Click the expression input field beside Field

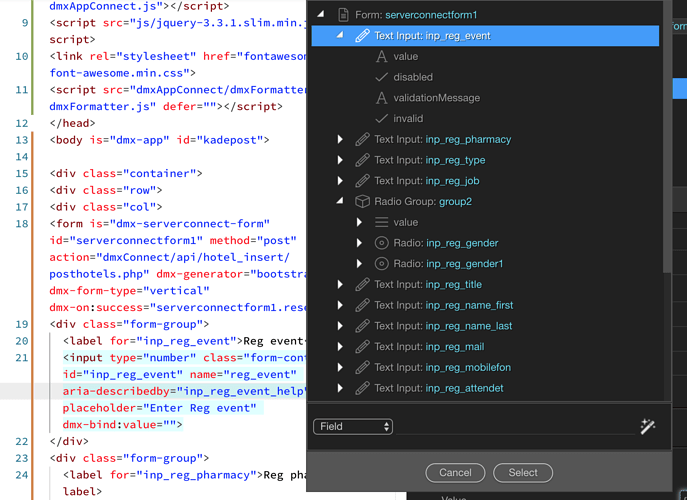(515, 426)
